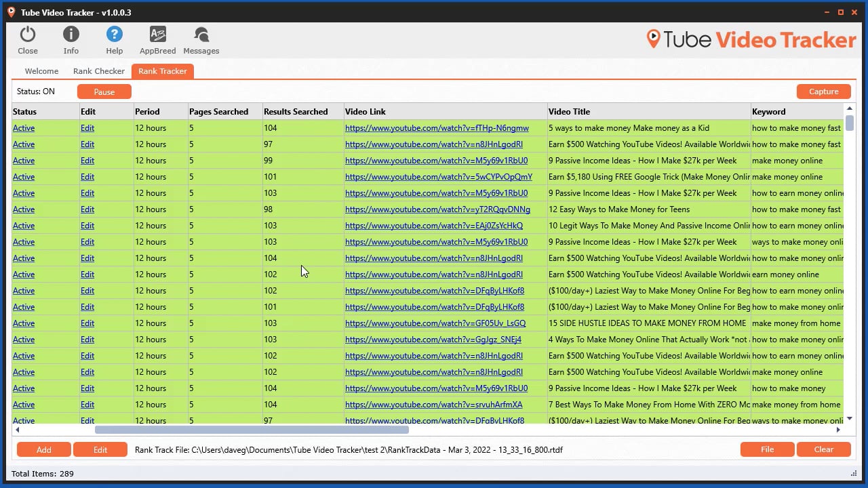Click Edit in the Earn $5,180 Google Trick row
868x488 pixels.
click(x=87, y=177)
